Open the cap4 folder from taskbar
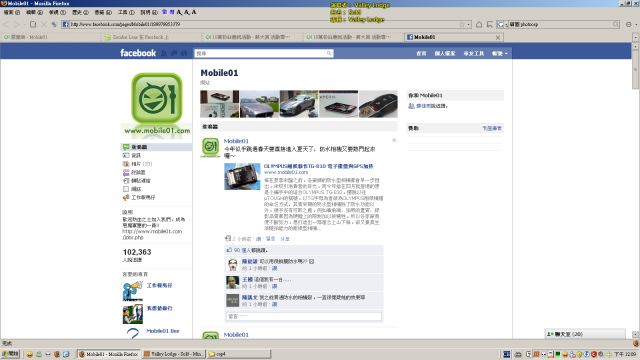This screenshot has height=360, width=640. [239, 354]
